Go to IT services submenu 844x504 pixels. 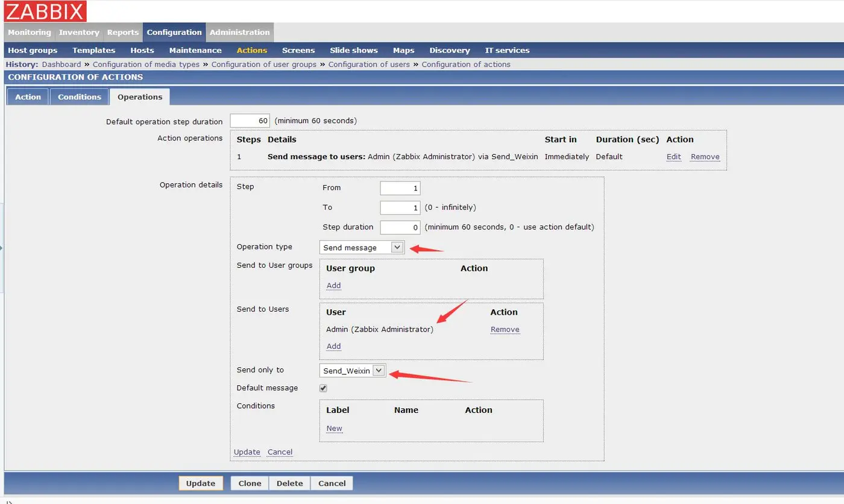coord(508,50)
